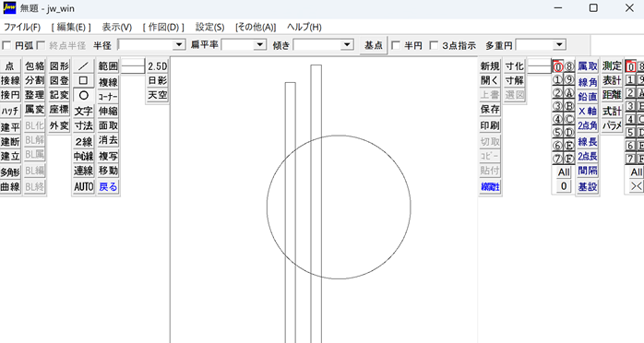644x343 pixels.
Task: Select square layer group 6 button
Action: pos(630,146)
